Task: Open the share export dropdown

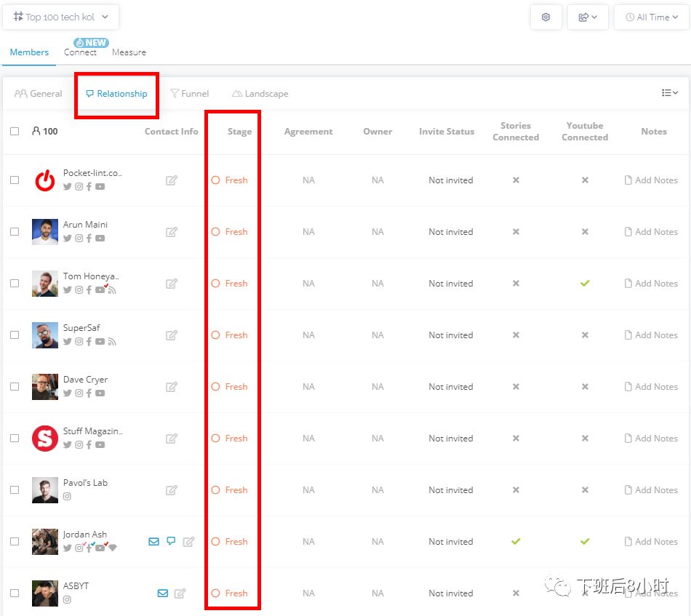Action: pos(588,17)
